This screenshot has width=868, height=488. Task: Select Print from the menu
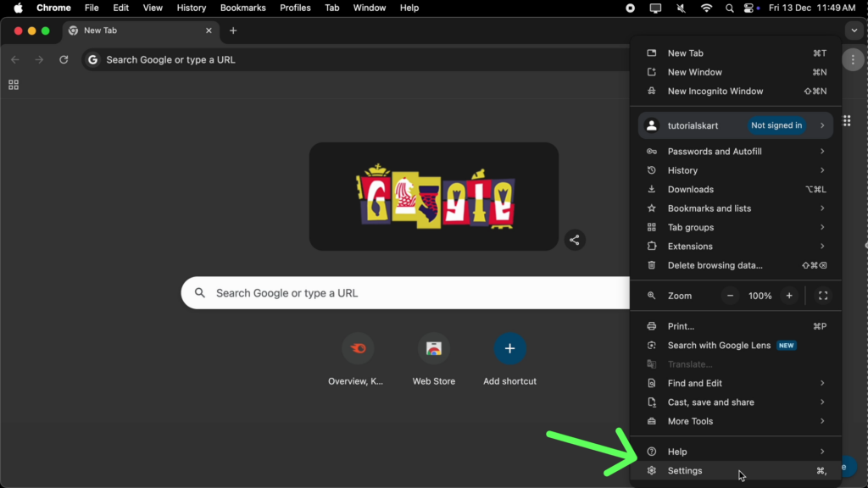736,326
